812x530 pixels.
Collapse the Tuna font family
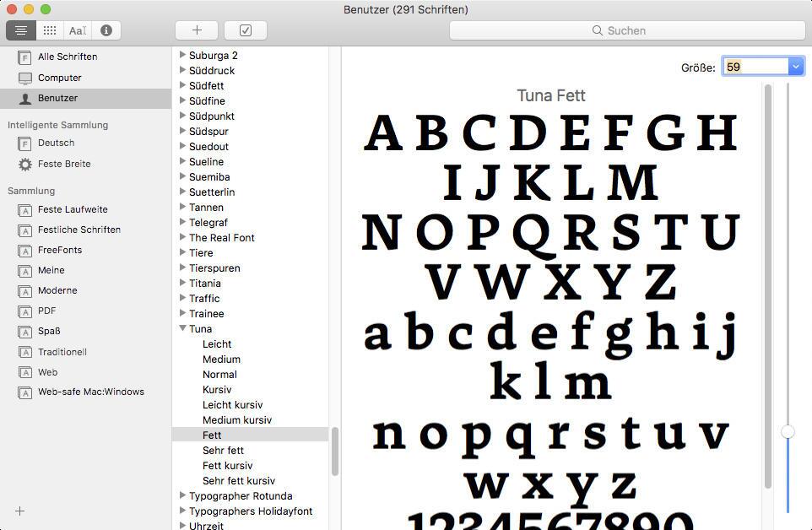pyautogui.click(x=182, y=328)
